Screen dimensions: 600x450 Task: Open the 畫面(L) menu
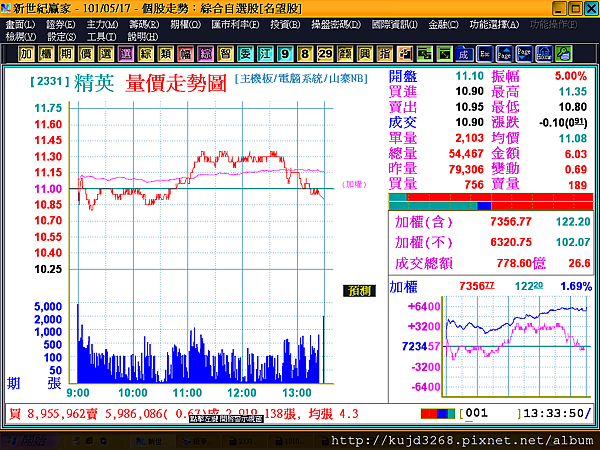[20, 25]
